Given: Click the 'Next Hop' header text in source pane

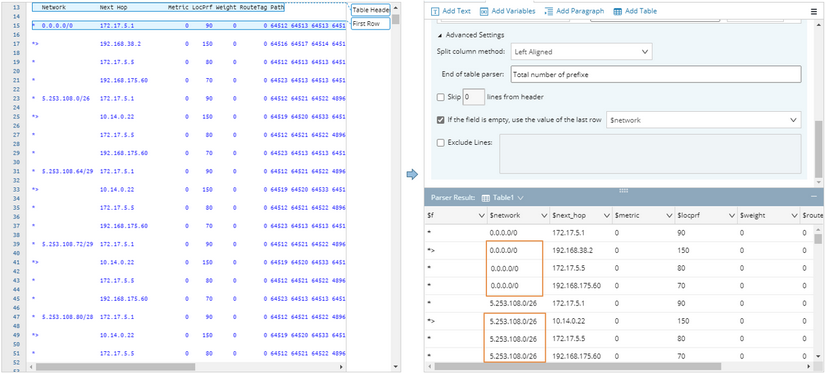Looking at the screenshot, I should click(113, 8).
